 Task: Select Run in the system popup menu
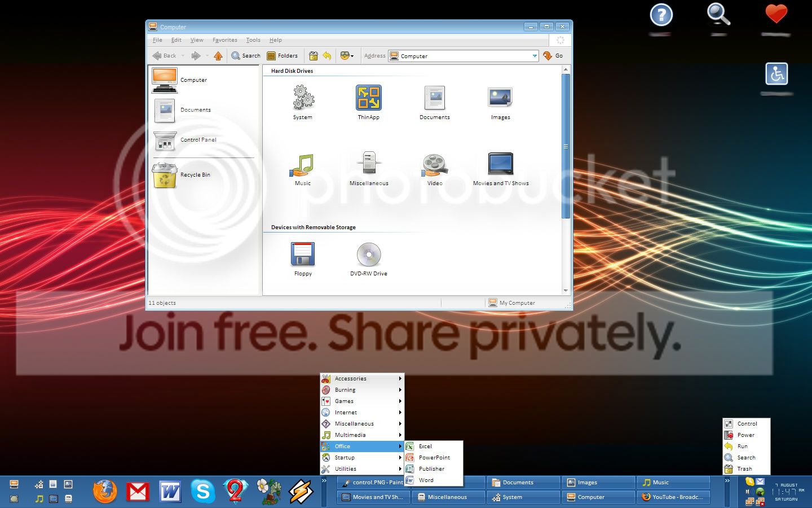[746, 446]
